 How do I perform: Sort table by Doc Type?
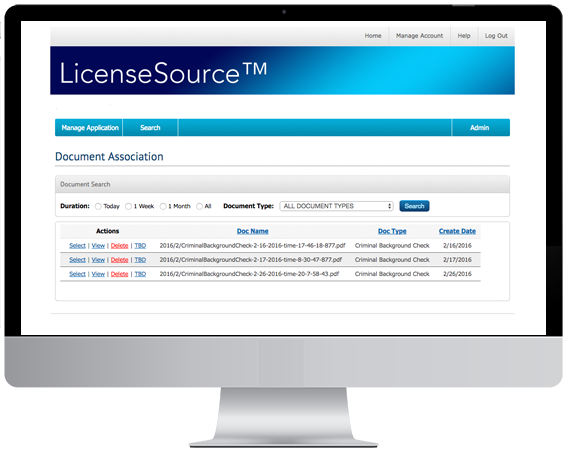[392, 231]
